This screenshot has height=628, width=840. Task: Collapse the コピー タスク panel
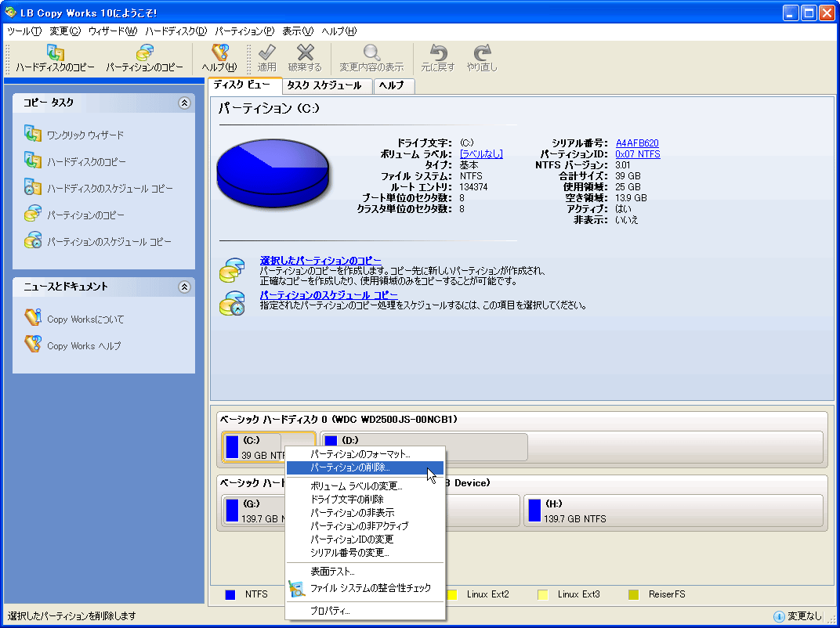click(x=184, y=103)
